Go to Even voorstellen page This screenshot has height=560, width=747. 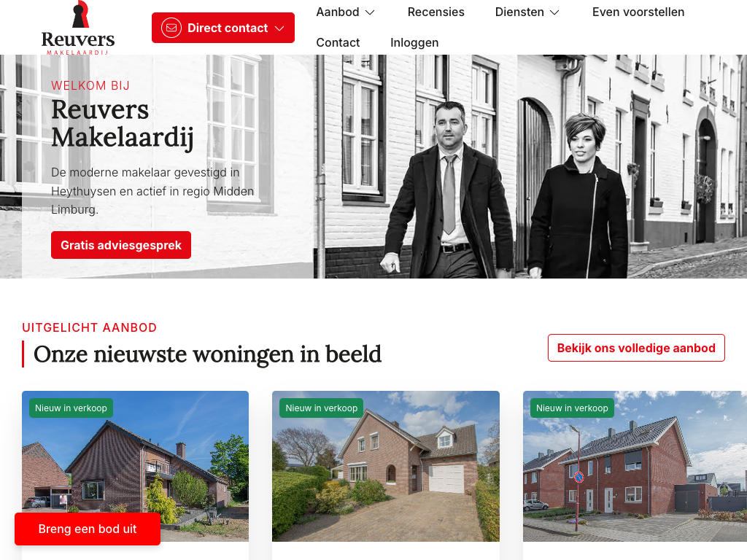coord(638,12)
